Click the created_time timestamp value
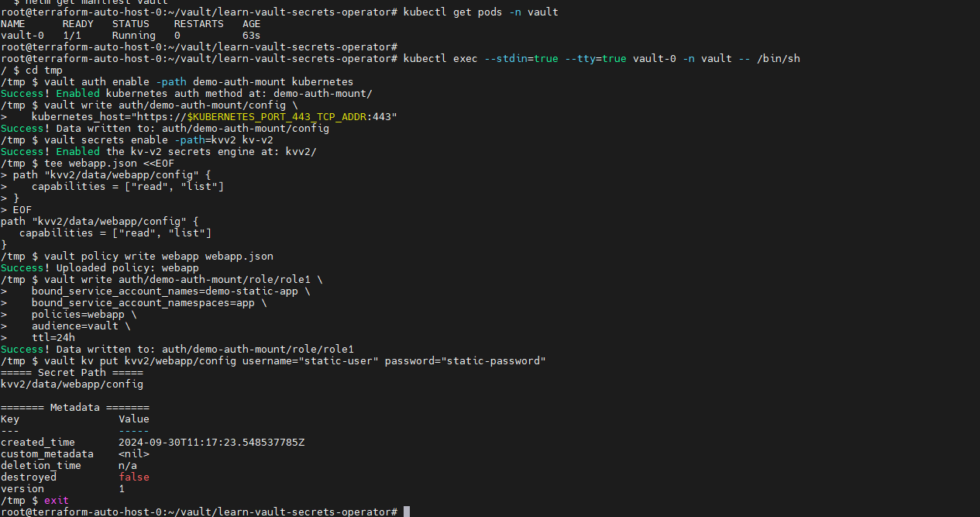The image size is (980, 517). click(211, 443)
